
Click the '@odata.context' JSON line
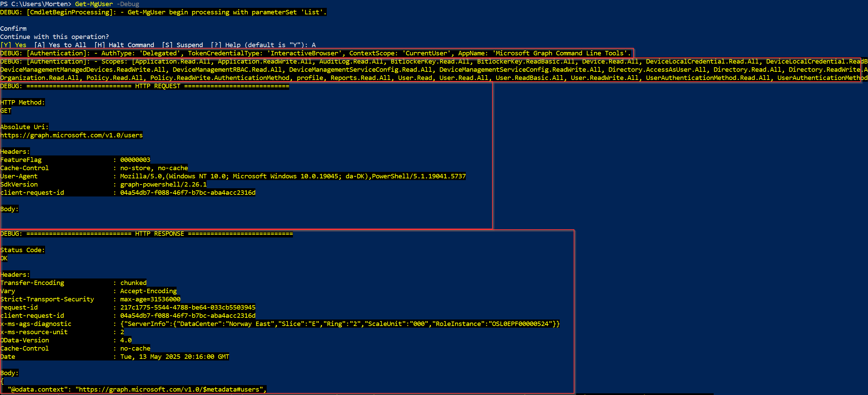[137, 390]
